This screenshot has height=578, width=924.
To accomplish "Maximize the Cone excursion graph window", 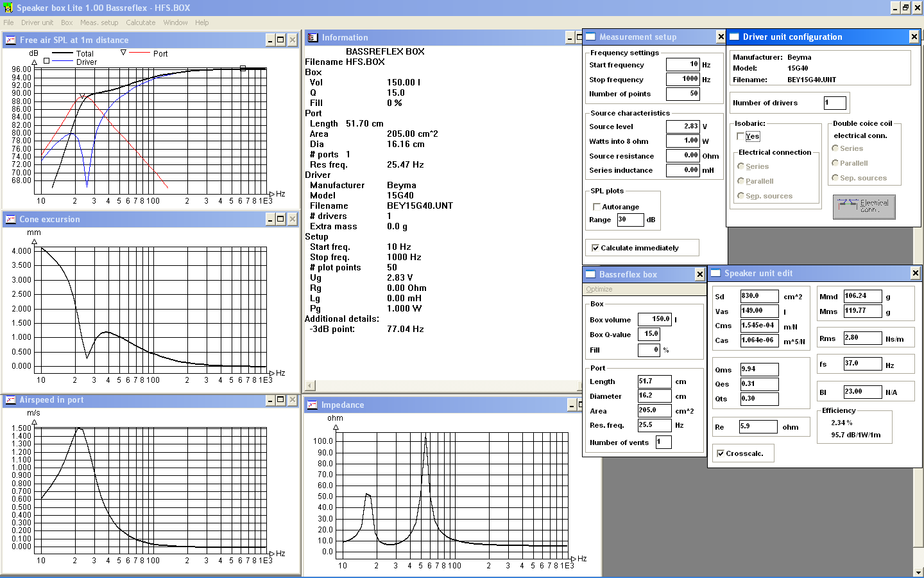I will click(280, 220).
